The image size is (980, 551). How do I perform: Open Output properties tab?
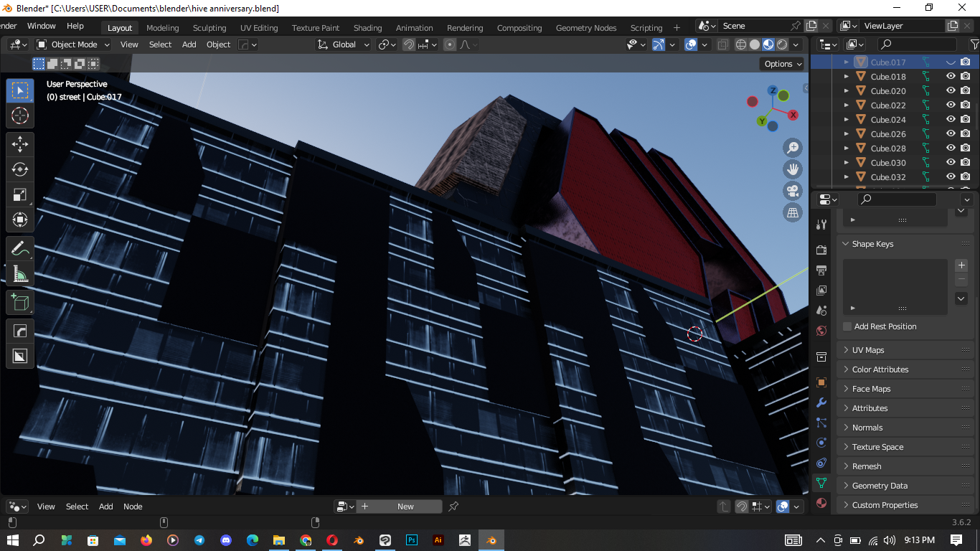(x=821, y=270)
